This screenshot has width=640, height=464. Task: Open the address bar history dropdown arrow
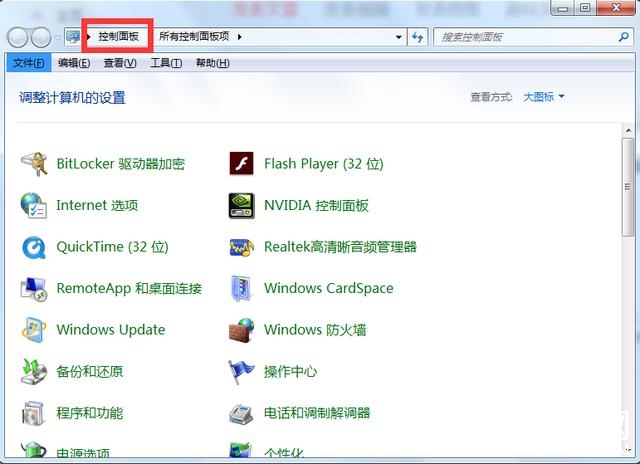pos(399,37)
